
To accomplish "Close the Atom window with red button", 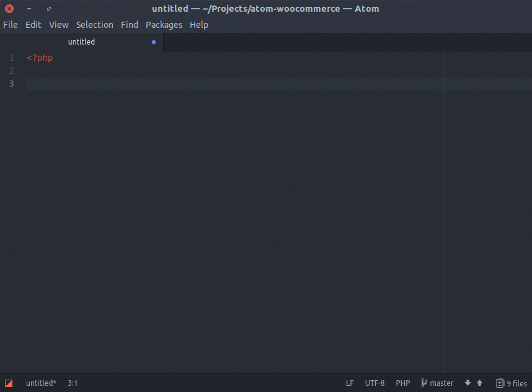I will (x=9, y=9).
